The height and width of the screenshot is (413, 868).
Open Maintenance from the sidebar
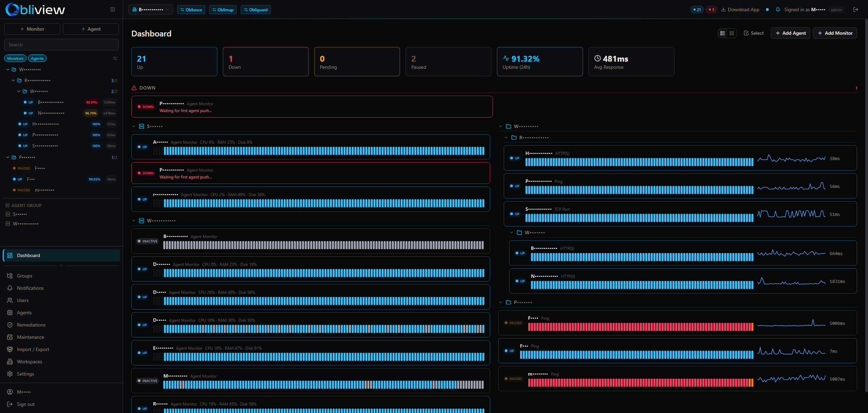coord(31,337)
